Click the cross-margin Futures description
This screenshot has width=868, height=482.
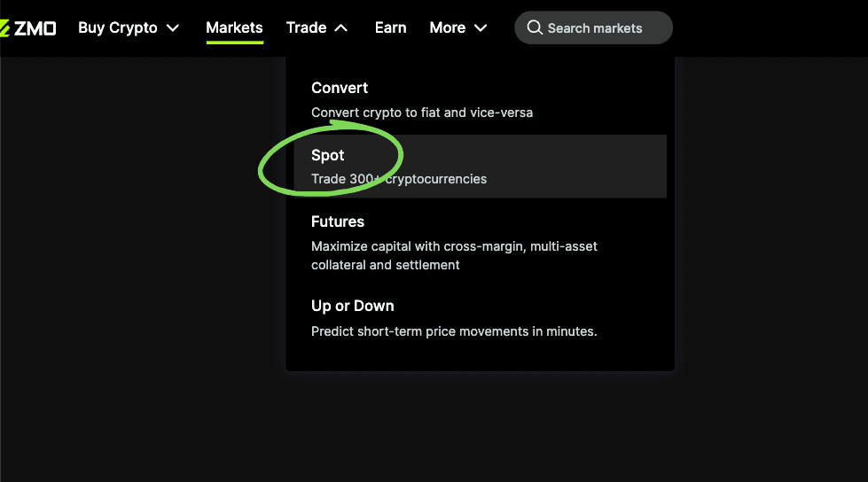(x=454, y=256)
